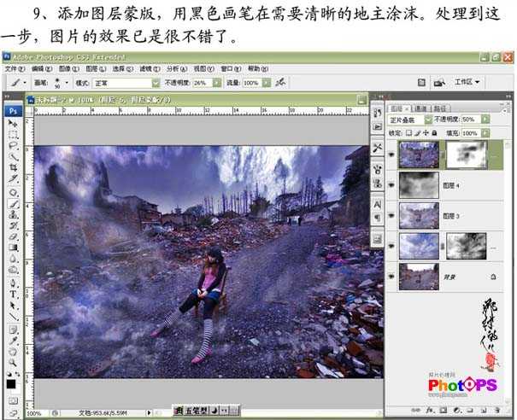517x420 pixels.
Task: Toggle lock transparent pixels
Action: pos(409,133)
